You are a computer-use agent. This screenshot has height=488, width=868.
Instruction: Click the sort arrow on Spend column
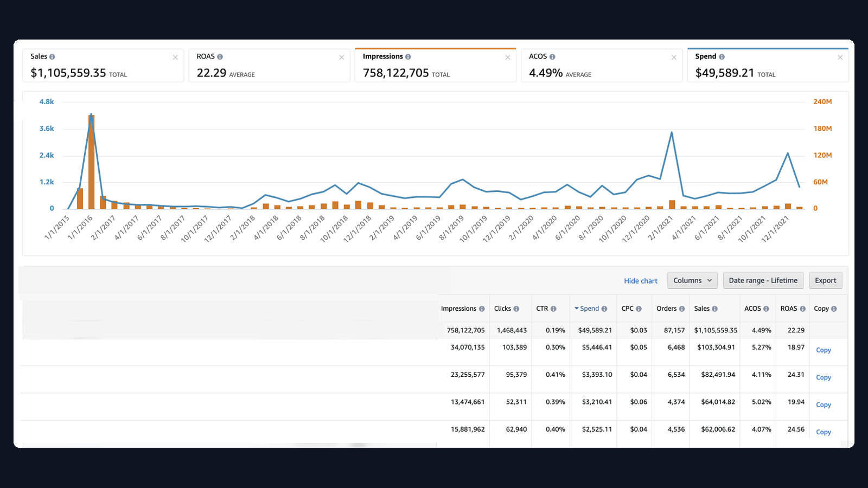tap(577, 309)
